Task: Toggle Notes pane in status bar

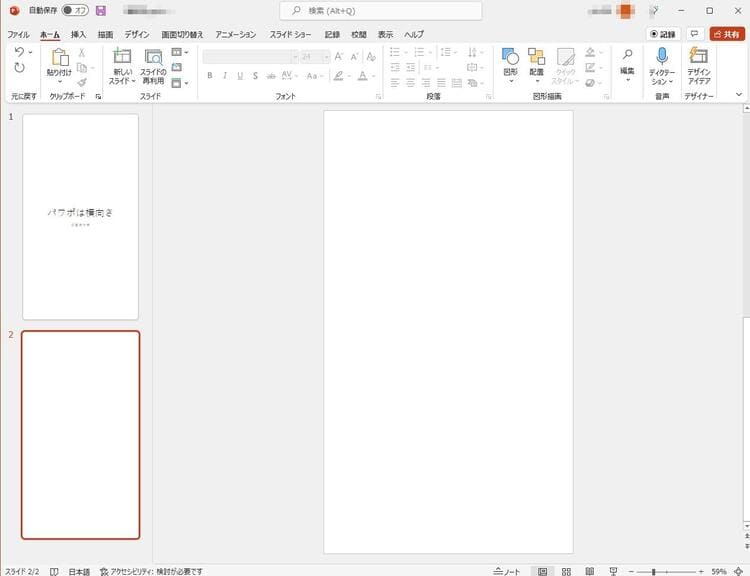Action: click(507, 571)
